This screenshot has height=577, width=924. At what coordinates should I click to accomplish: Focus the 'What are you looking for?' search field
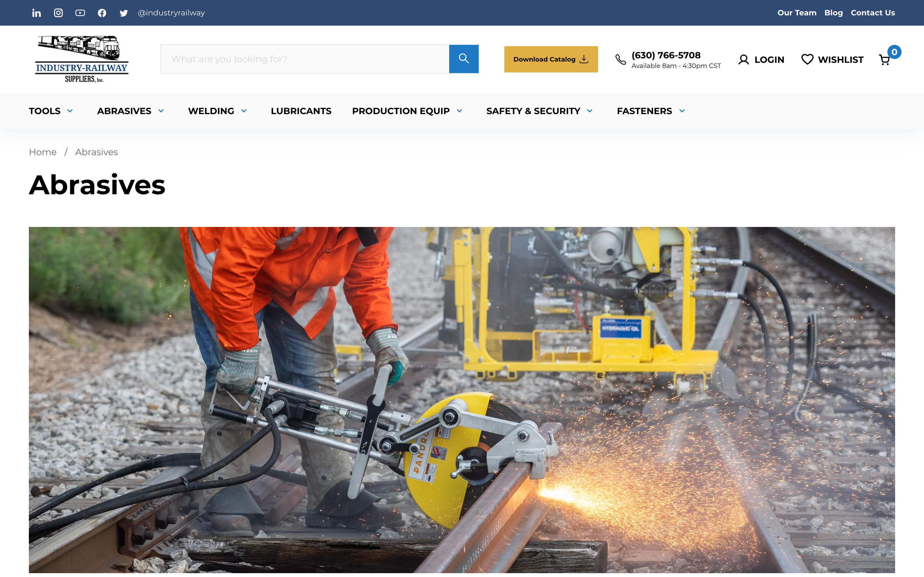pyautogui.click(x=304, y=59)
